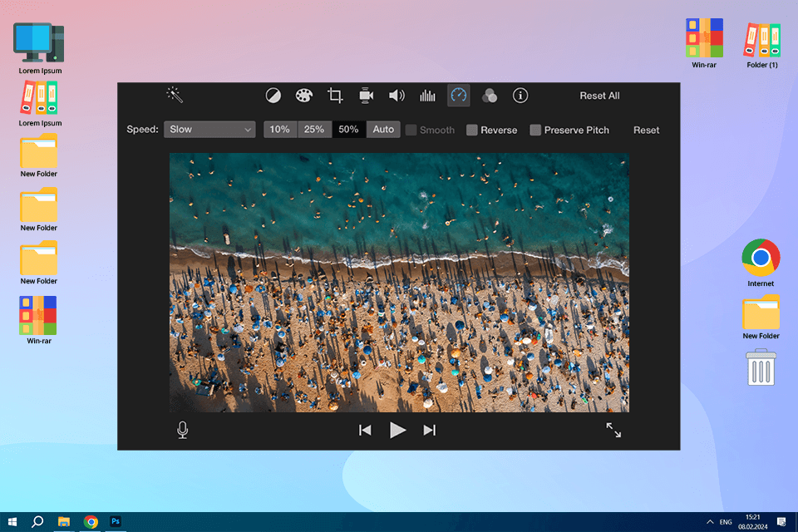
Task: Select the crop tool icon
Action: coord(335,96)
